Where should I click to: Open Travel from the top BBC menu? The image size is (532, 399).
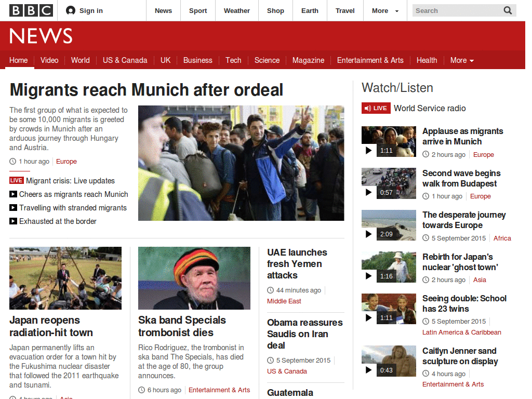click(345, 11)
